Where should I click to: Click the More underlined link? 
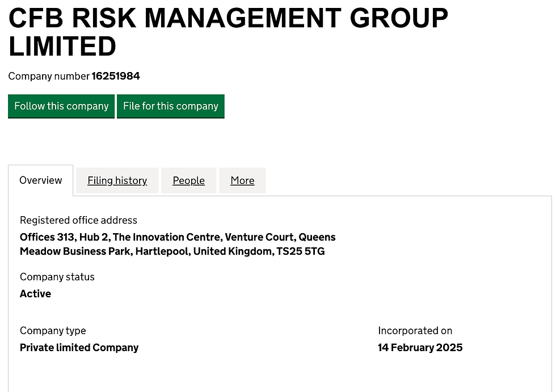[x=242, y=180]
